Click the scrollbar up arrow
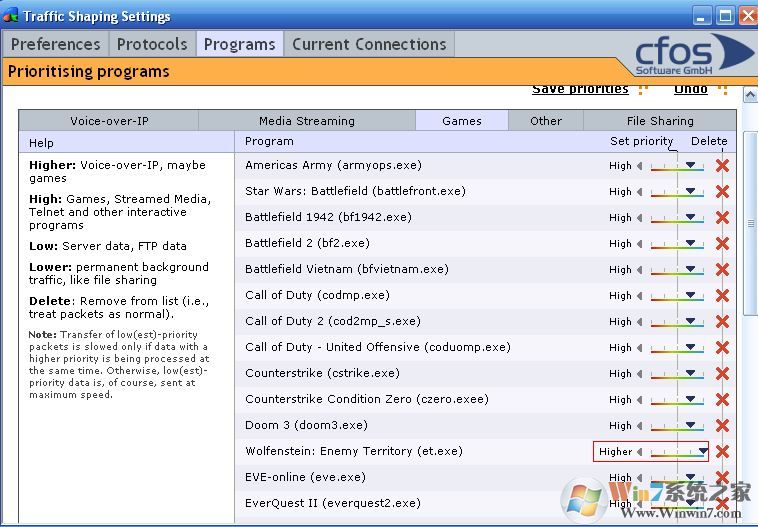Screen dimensions: 758x527 (x=749, y=95)
